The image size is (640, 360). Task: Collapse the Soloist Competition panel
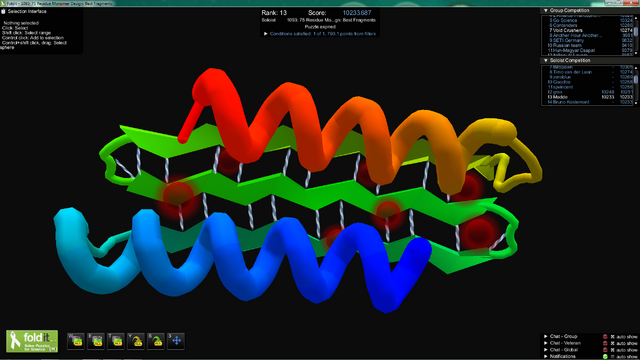click(545, 60)
